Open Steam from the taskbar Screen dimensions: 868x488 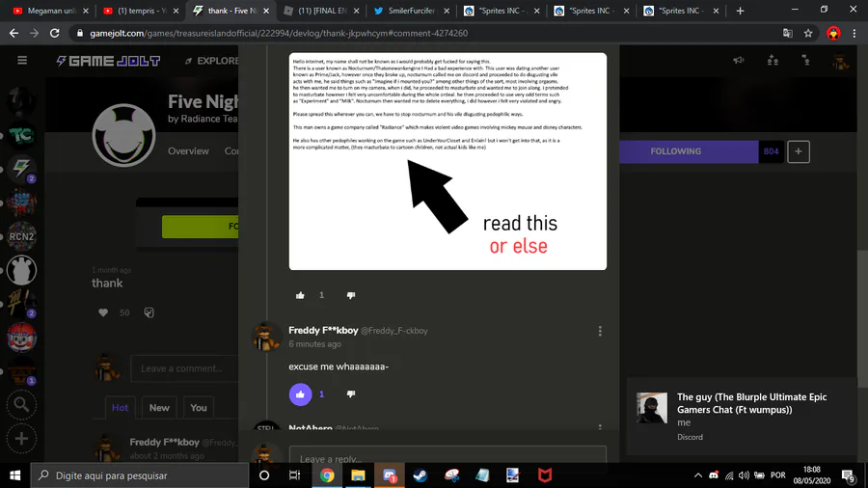point(420,475)
